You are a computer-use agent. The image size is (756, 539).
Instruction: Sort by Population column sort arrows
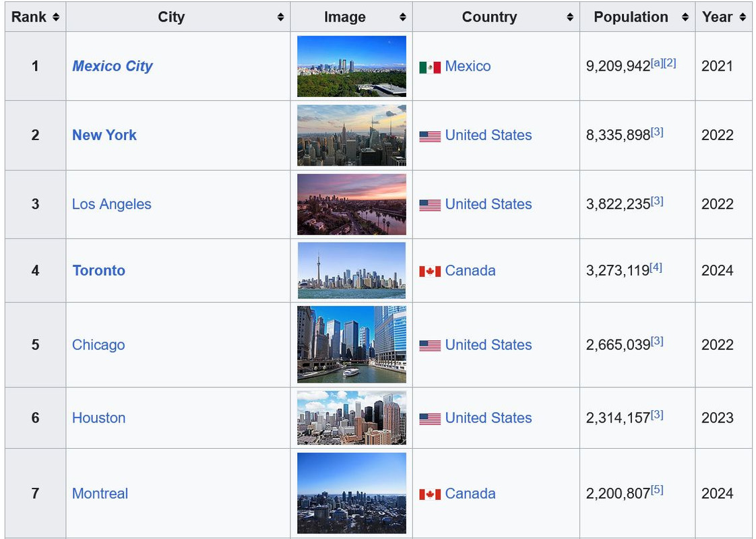(685, 18)
